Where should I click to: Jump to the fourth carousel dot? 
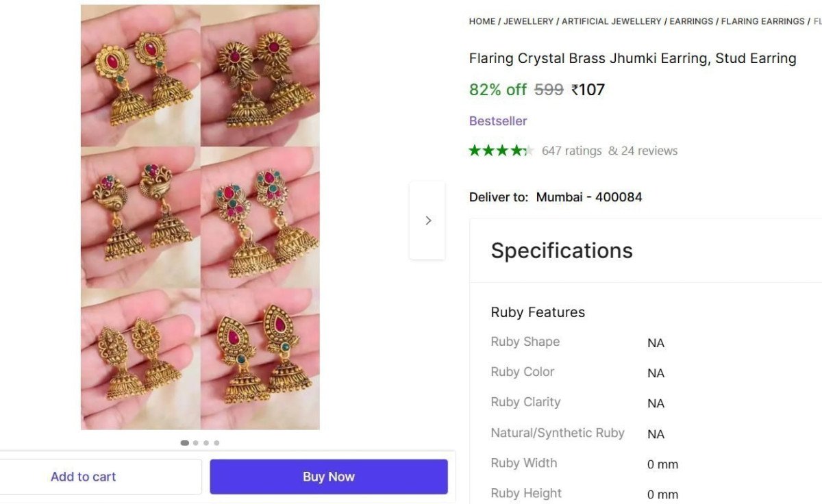tap(216, 443)
